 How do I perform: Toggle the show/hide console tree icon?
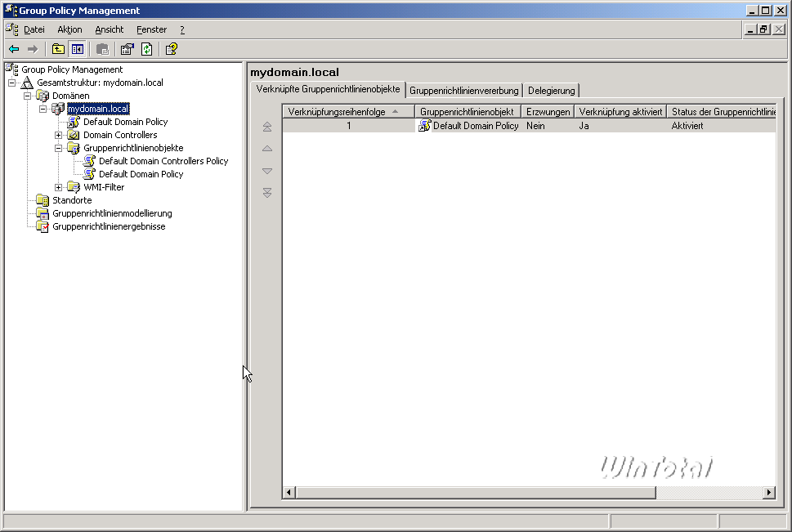pos(78,49)
